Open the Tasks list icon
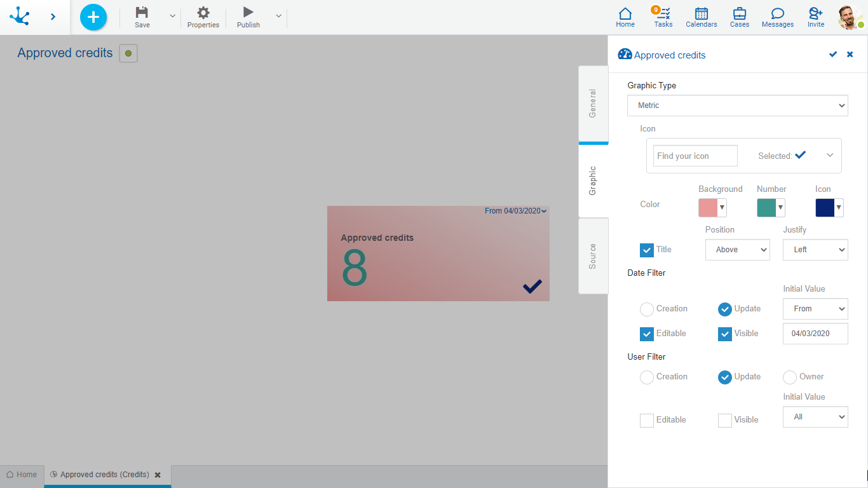This screenshot has height=488, width=868. coord(663,14)
